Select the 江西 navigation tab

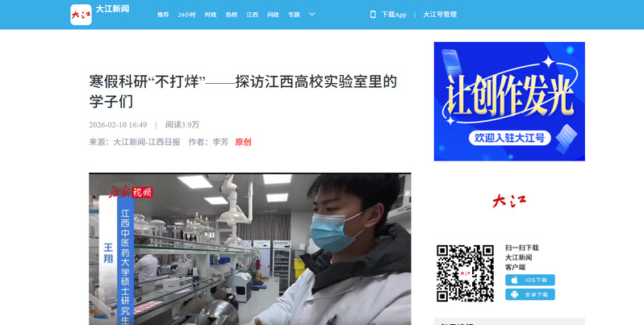pos(253,15)
